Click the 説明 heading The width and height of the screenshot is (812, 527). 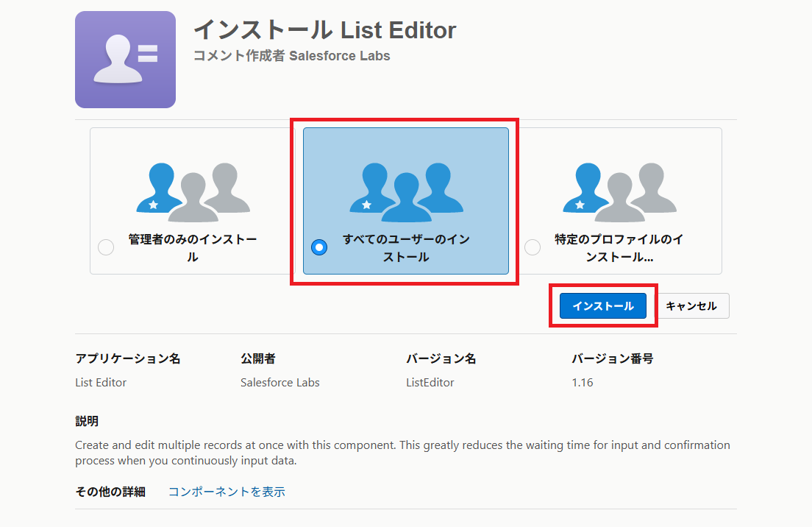point(87,421)
